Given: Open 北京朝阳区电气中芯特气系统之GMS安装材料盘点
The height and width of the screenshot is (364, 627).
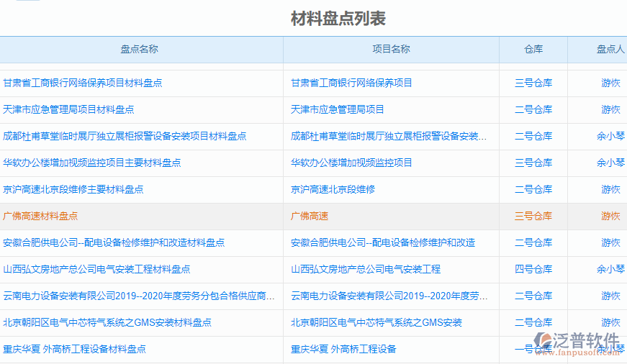Looking at the screenshot, I should tap(107, 322).
